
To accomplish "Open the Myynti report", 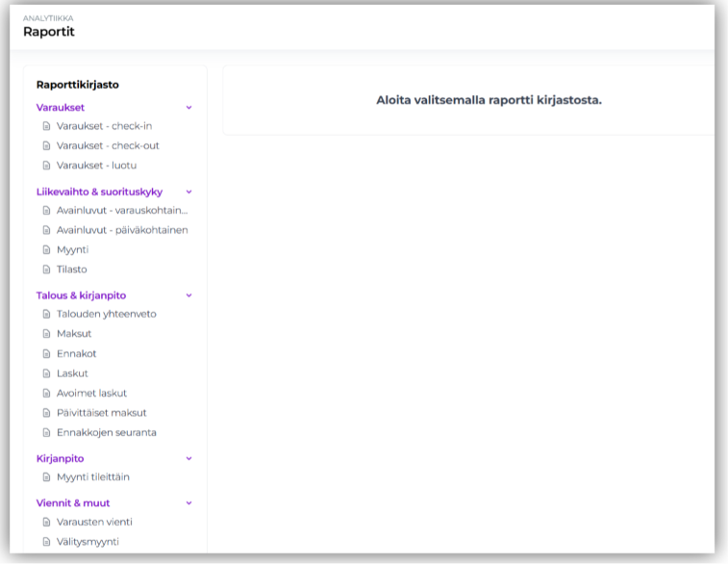I will point(72,249).
